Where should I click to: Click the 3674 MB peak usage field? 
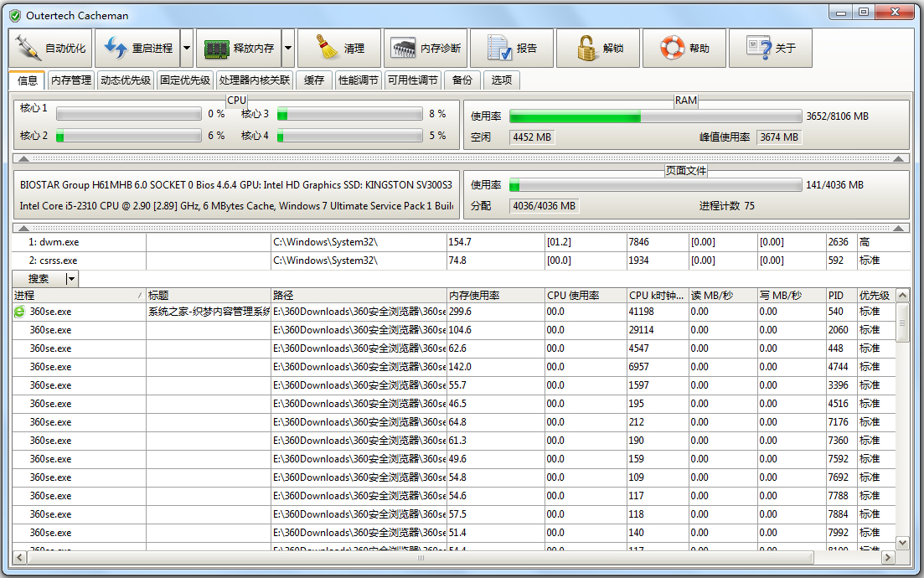pos(779,137)
